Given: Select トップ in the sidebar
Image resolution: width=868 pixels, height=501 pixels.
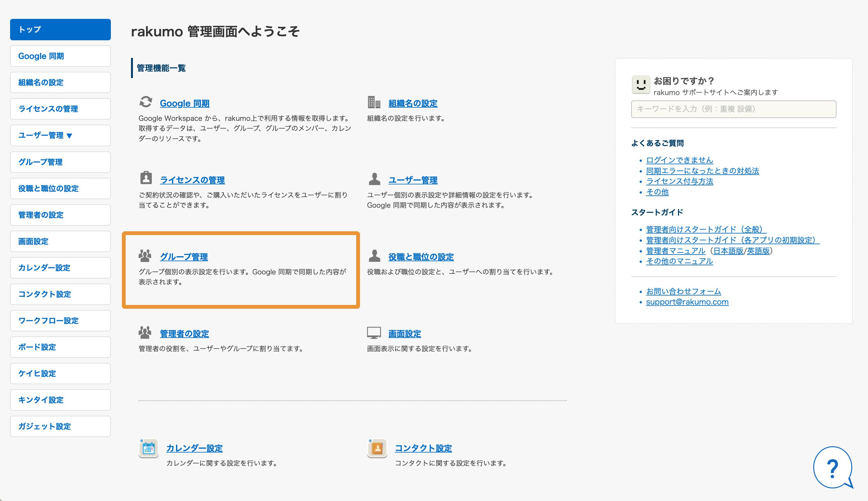Looking at the screenshot, I should 60,30.
